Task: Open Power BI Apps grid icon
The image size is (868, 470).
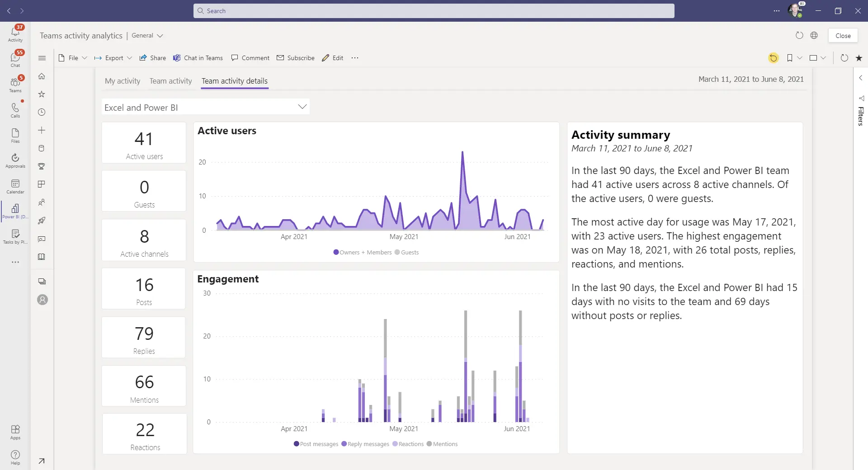Action: point(42,184)
